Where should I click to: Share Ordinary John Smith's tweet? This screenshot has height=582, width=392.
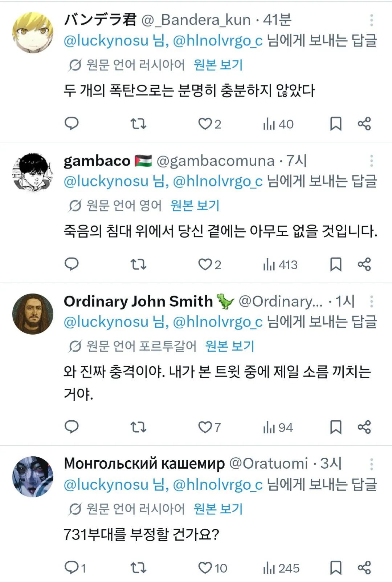pyautogui.click(x=364, y=427)
